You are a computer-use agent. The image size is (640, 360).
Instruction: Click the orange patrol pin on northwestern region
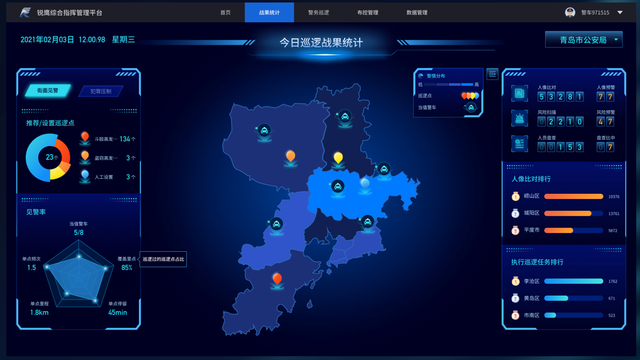pyautogui.click(x=291, y=158)
